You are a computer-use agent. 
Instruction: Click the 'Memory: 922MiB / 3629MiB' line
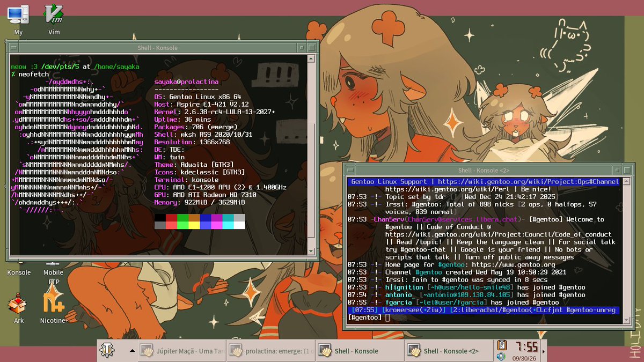[x=200, y=202]
